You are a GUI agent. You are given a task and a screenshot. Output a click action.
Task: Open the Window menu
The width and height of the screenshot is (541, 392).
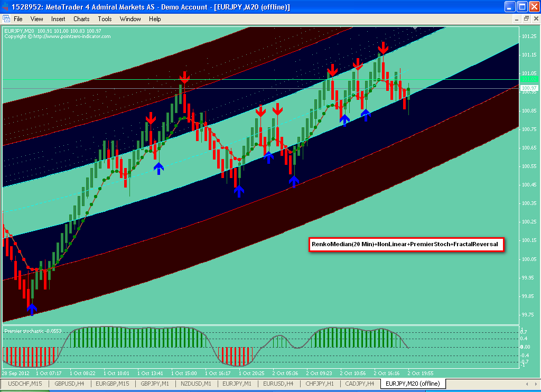130,19
